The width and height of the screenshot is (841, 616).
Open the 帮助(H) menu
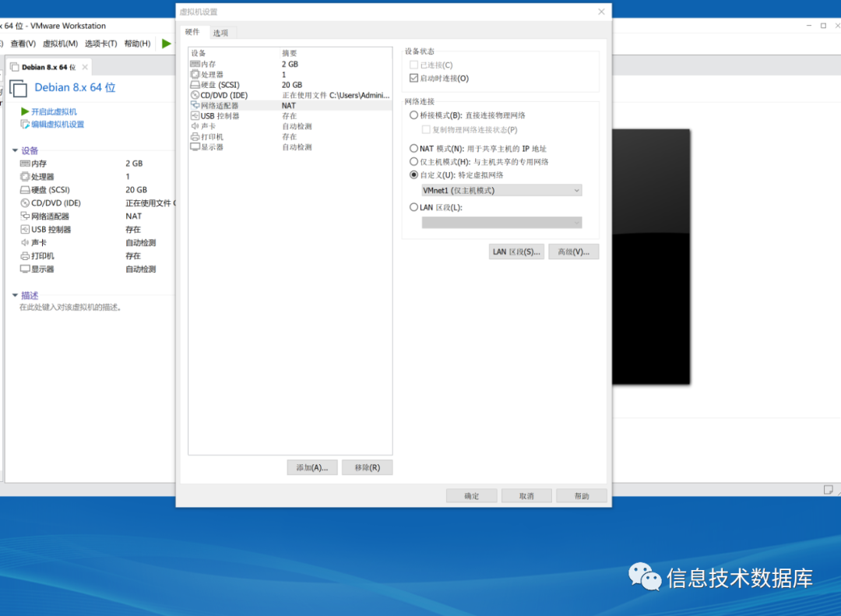pyautogui.click(x=137, y=44)
